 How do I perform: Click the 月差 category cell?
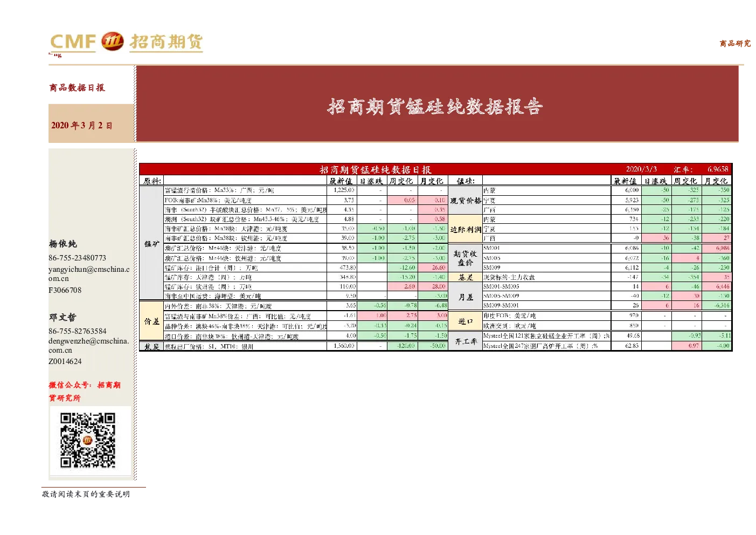click(x=466, y=297)
